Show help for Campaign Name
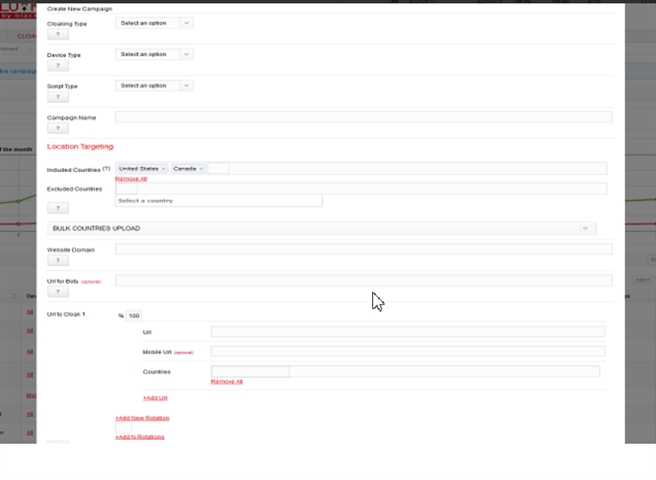The height and width of the screenshot is (480, 656). point(58,128)
